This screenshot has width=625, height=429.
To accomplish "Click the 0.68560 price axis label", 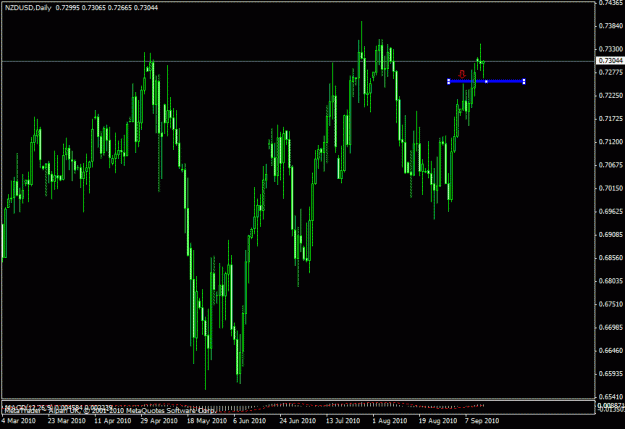I will 611,258.
